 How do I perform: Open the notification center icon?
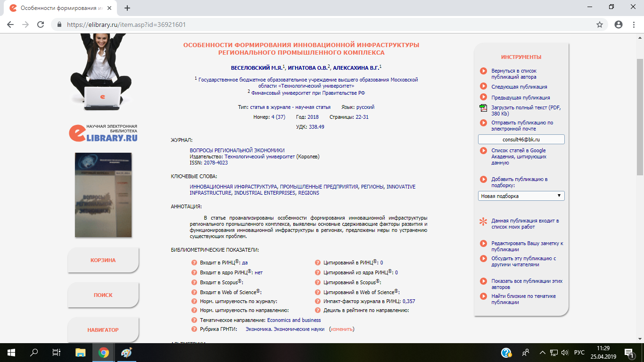(x=628, y=353)
